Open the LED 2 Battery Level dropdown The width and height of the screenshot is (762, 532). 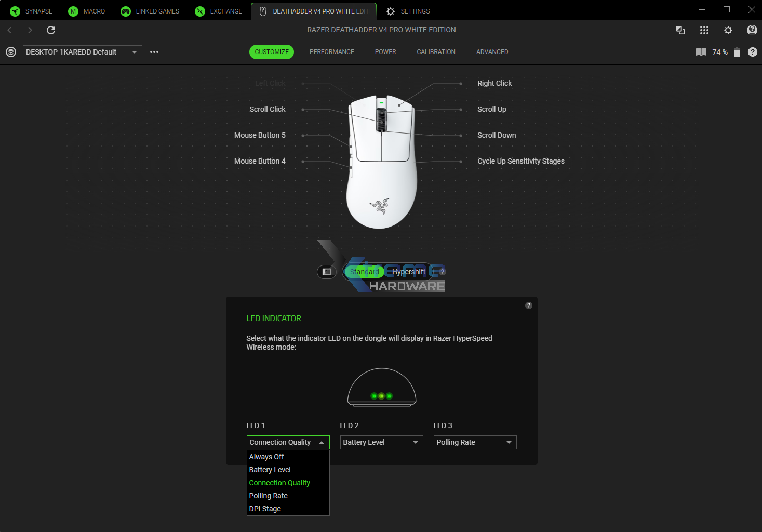[381, 442]
